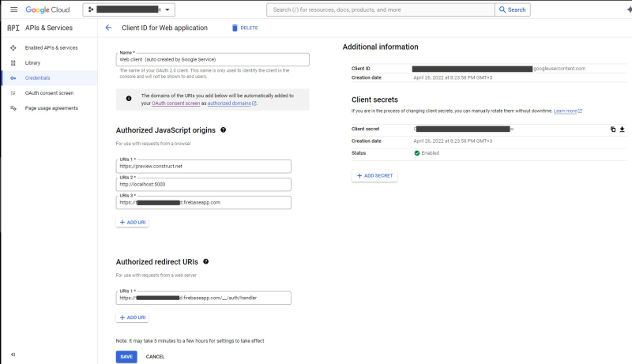Click the Enabled APIs & services icon
The image size is (632, 364).
pos(13,47)
